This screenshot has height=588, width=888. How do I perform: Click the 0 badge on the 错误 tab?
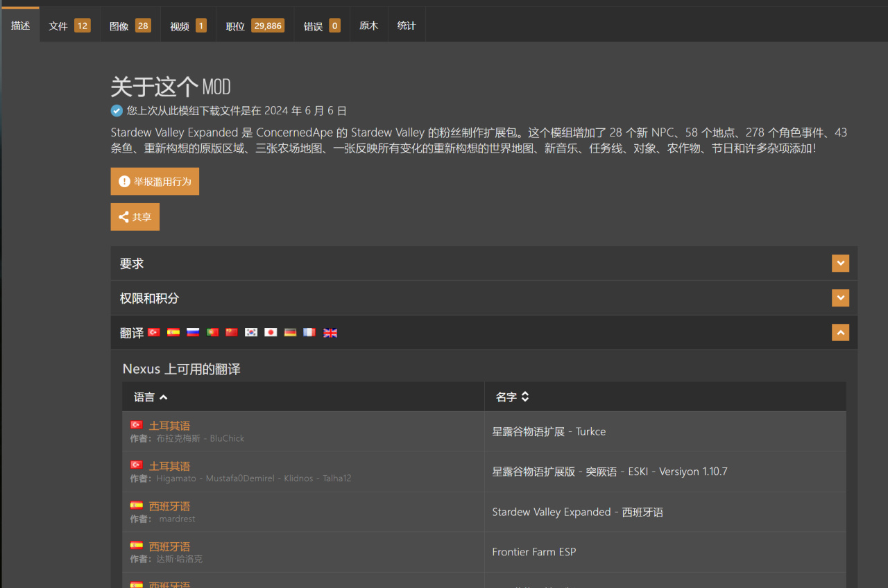334,26
